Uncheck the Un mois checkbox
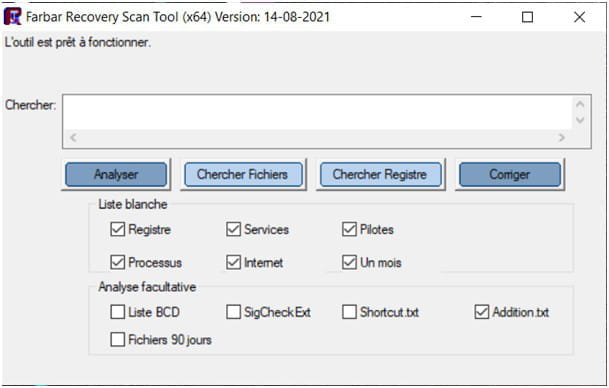609x388 pixels. coord(349,262)
